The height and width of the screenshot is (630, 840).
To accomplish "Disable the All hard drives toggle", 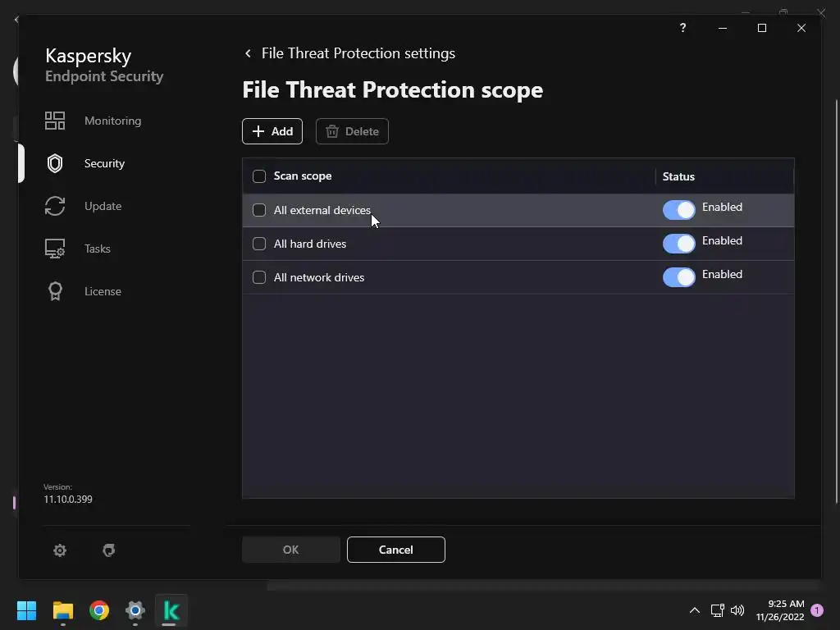I will tap(678, 244).
